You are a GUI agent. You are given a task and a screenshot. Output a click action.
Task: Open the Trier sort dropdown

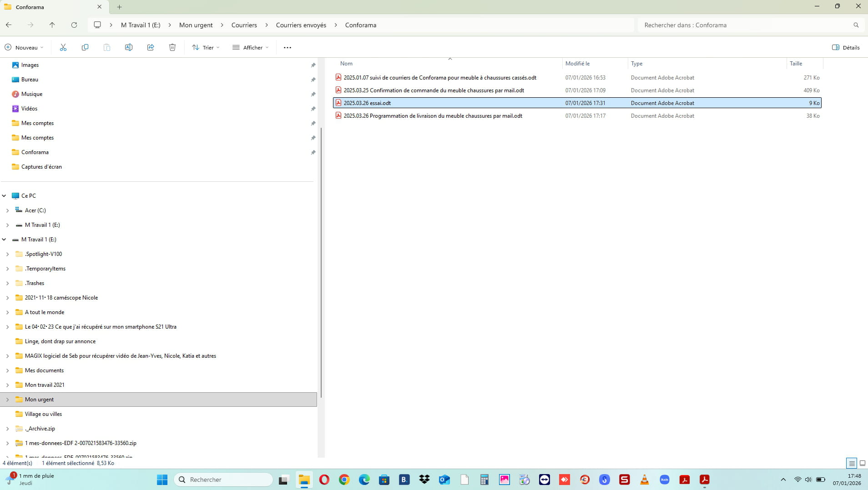(206, 47)
